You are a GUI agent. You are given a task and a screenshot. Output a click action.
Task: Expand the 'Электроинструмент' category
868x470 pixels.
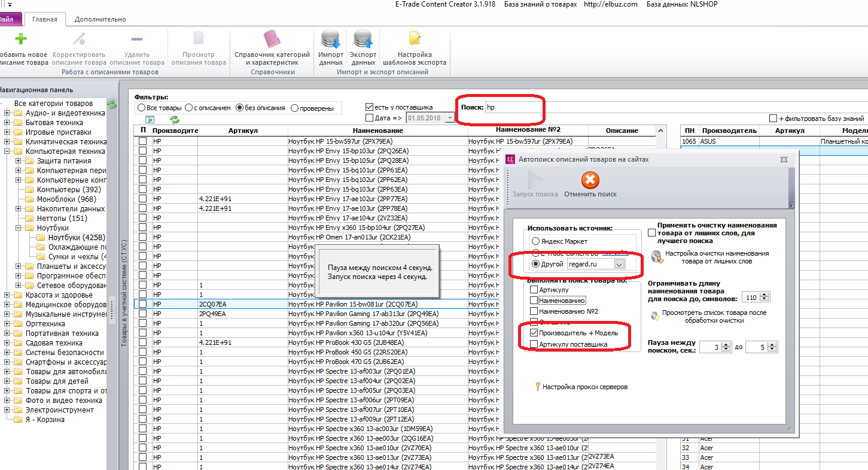(x=7, y=410)
